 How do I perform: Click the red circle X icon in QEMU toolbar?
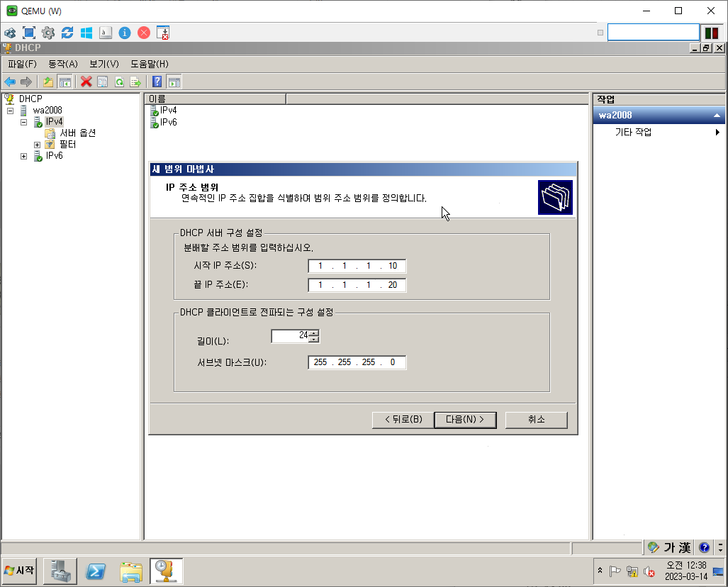(x=144, y=33)
